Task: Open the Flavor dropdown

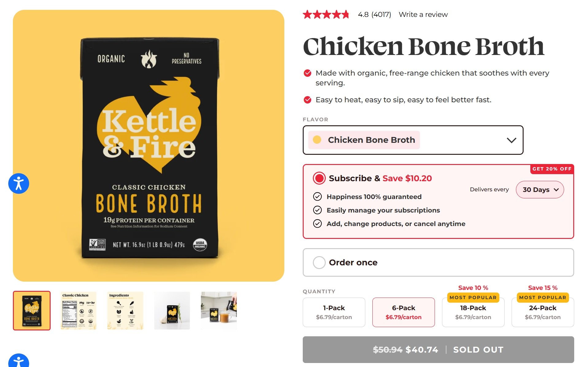Action: (413, 140)
